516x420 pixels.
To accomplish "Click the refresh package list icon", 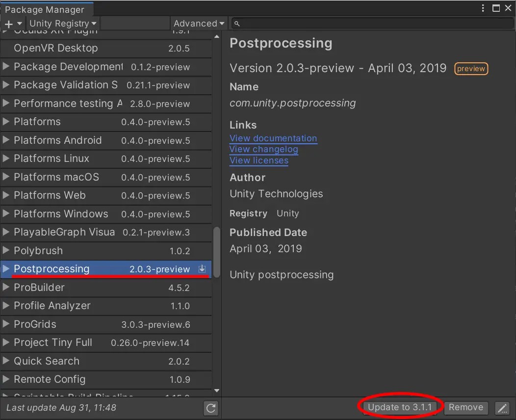I will click(211, 408).
